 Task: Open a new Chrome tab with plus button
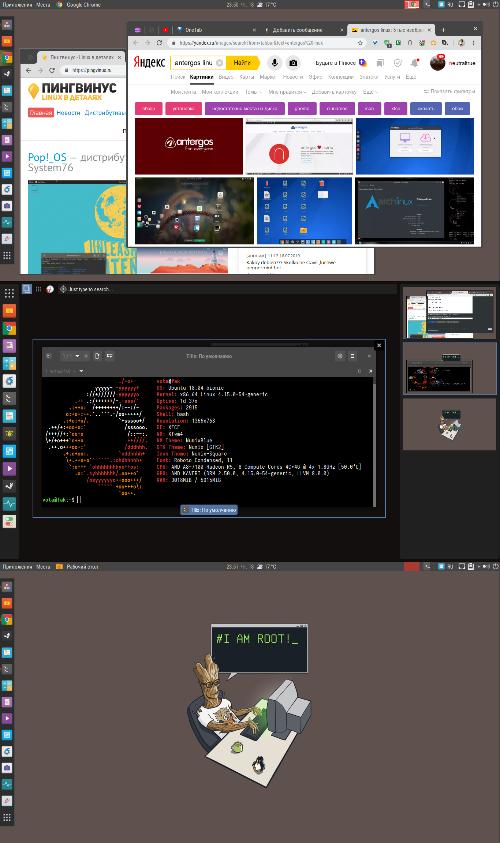[443, 30]
